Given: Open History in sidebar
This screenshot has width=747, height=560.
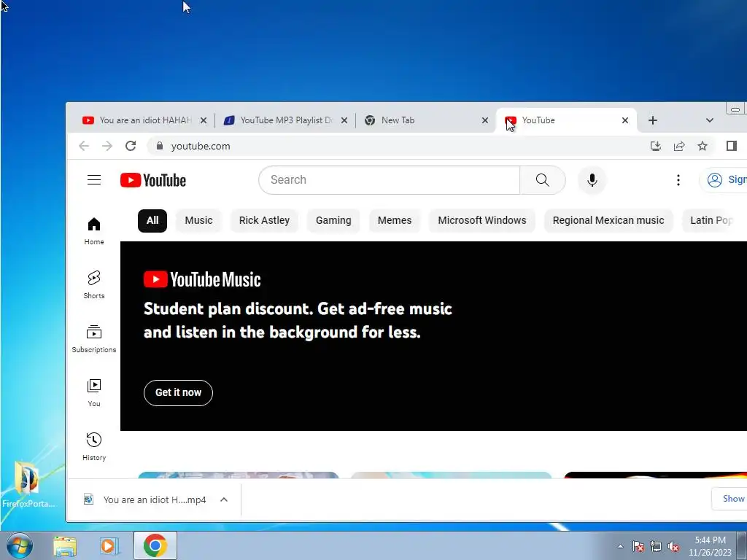Looking at the screenshot, I should tap(94, 447).
